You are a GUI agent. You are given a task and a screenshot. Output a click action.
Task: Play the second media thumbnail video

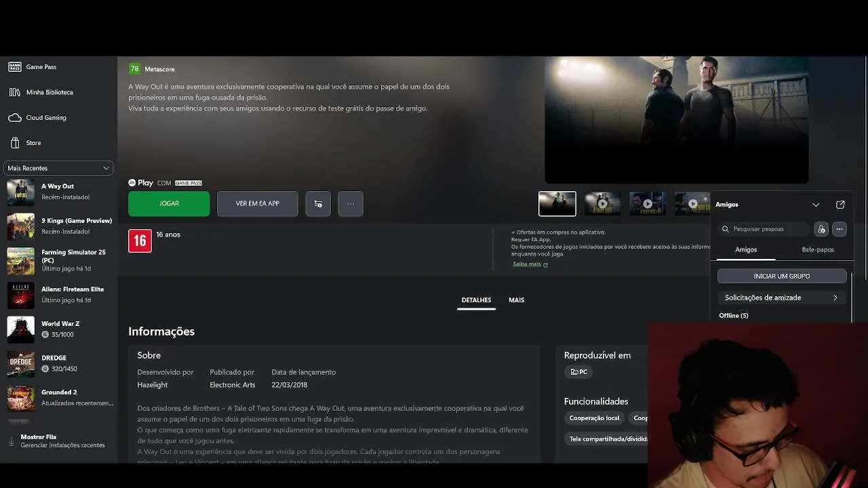coord(602,203)
